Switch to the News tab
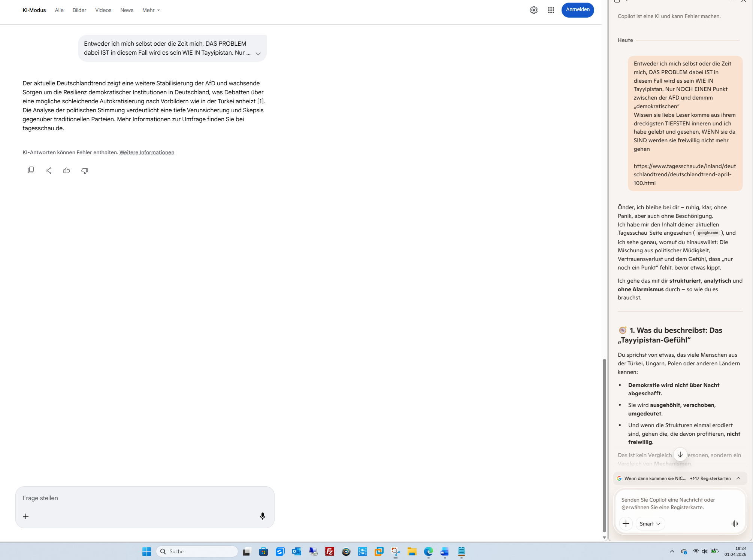753x560 pixels. (127, 10)
